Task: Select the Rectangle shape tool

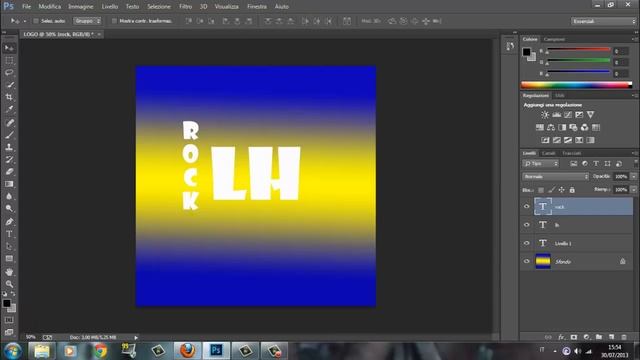Action: (x=9, y=258)
